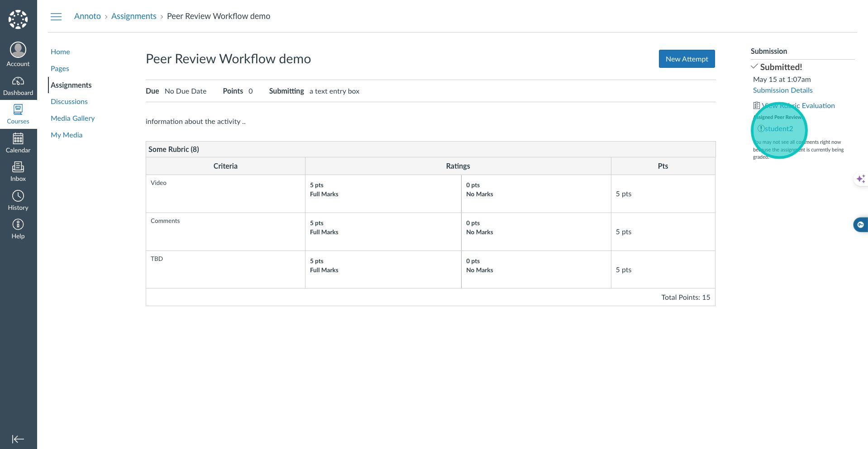The height and width of the screenshot is (449, 868).
Task: Open the Courses menu
Action: click(x=18, y=114)
